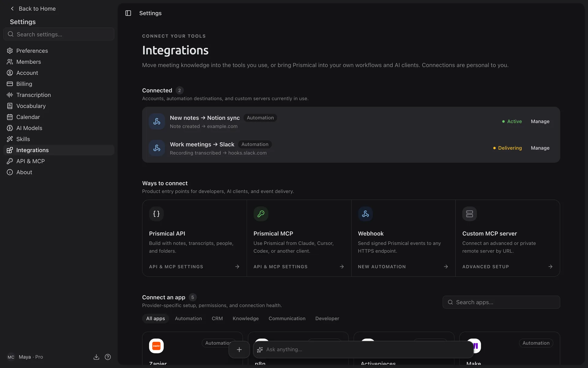Open Advanced Setup for custom MCP server
Viewport: 588px width, 368px height.
[507, 267]
